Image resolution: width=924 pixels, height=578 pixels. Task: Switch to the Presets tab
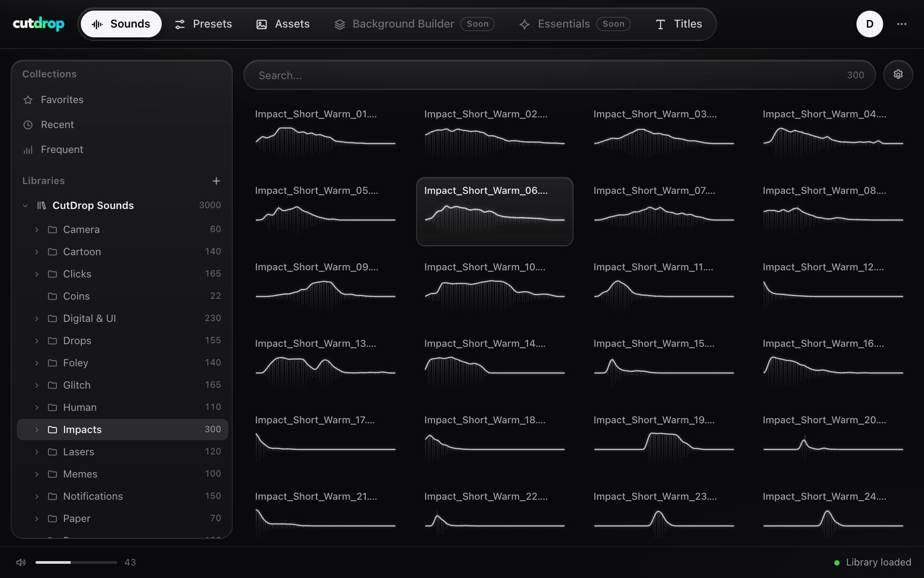point(203,24)
